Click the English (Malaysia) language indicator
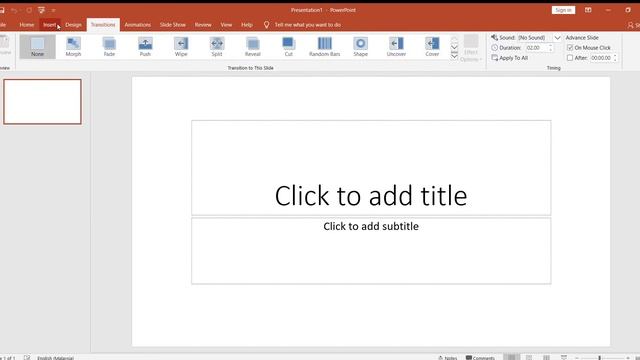Viewport: 640px width, 360px height. click(x=56, y=358)
